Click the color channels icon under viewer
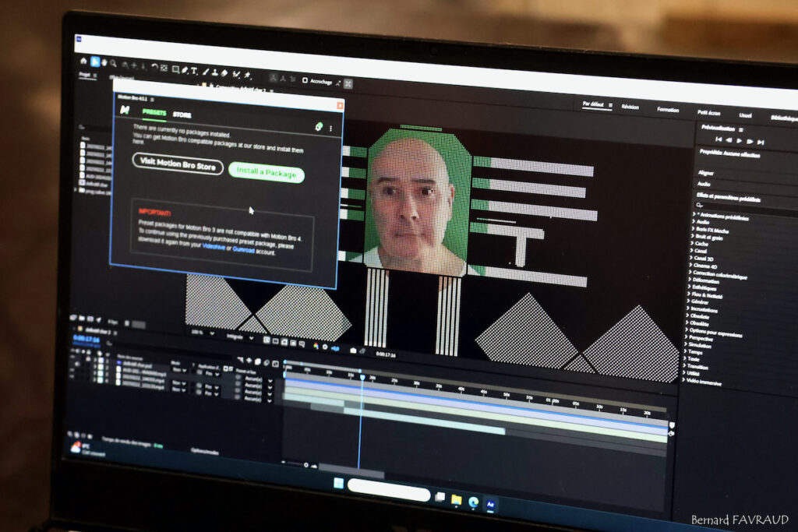798x532 pixels. pos(316,347)
